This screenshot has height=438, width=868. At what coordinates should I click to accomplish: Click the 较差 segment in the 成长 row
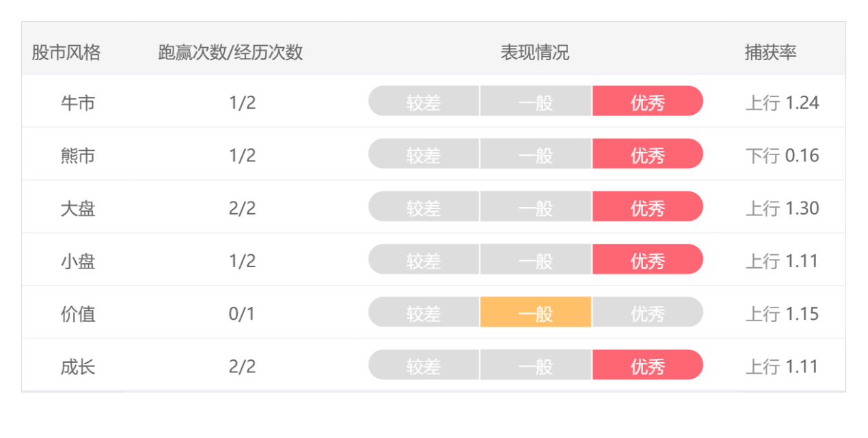coord(424,365)
